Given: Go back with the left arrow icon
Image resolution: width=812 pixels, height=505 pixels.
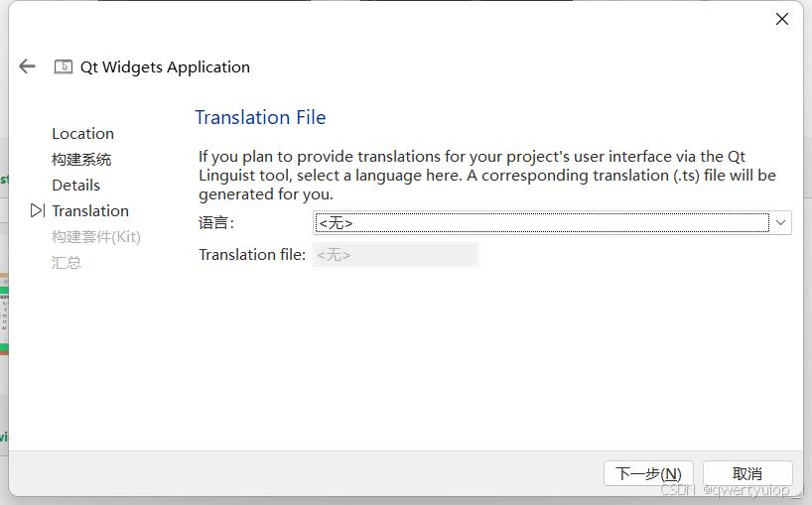Looking at the screenshot, I should (27, 66).
